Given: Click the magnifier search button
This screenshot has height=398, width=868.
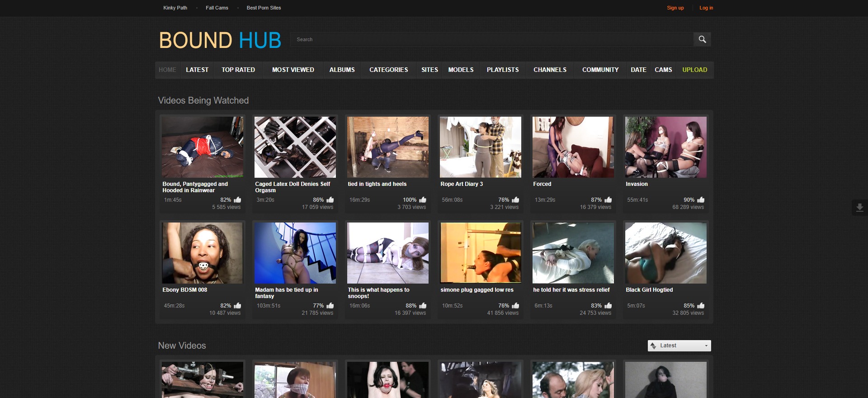Looking at the screenshot, I should click(x=702, y=39).
